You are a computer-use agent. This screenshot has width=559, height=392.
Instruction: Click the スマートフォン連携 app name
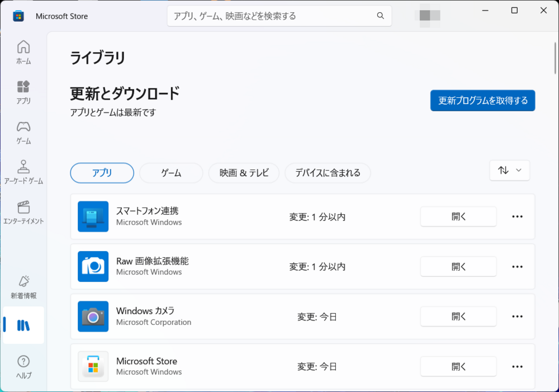coord(147,211)
